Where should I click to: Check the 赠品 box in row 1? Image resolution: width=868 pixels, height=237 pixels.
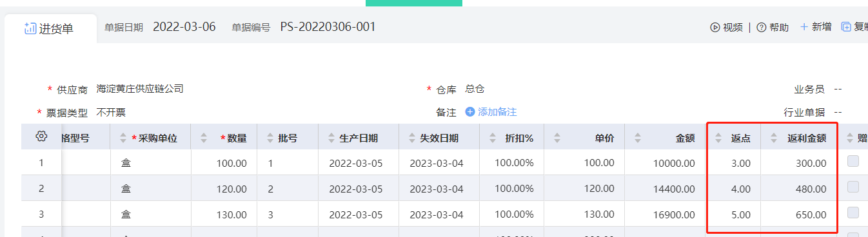tap(853, 162)
